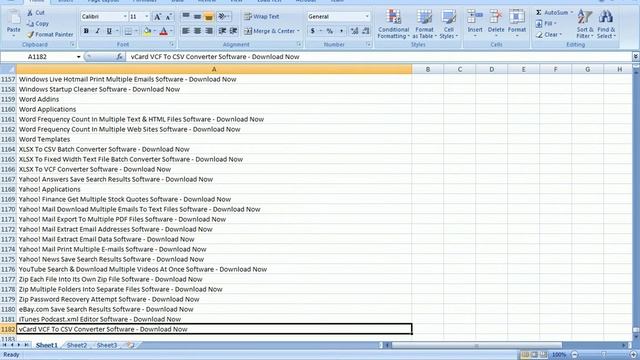Viewport: 640px width, 360px height.
Task: Open Cell Styles gallery
Action: (x=449, y=24)
